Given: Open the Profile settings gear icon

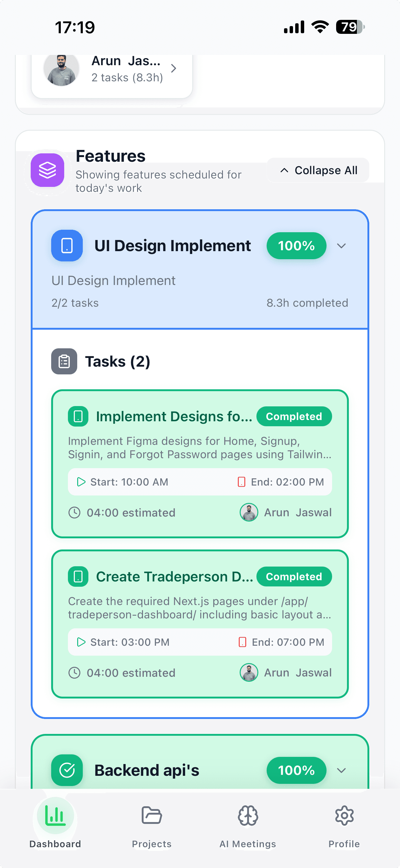Looking at the screenshot, I should [x=344, y=816].
